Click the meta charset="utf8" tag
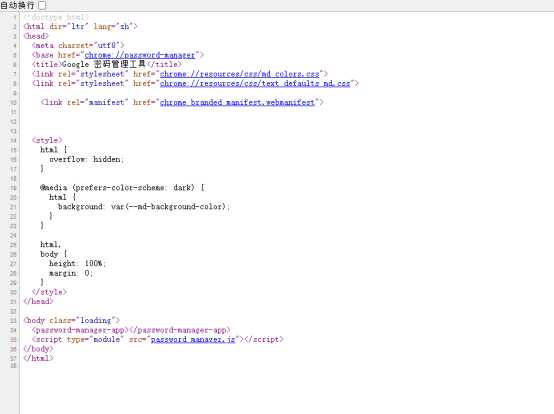The width and height of the screenshot is (554, 414). point(78,46)
